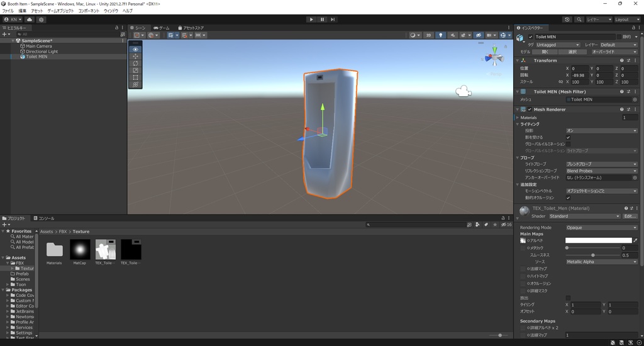Screen dimensions: 644x346
Task: Open the Layout dropdown
Action: point(627,20)
